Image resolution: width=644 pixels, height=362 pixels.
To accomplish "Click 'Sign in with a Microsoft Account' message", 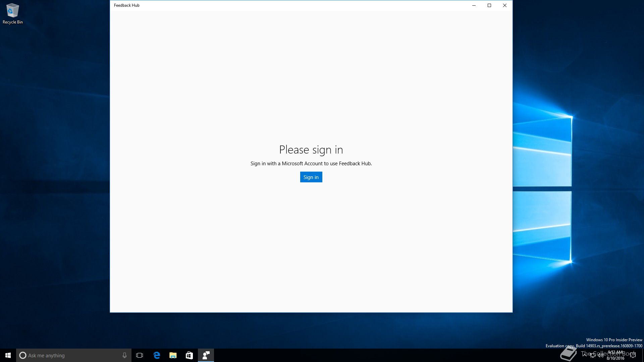I will click(x=311, y=164).
